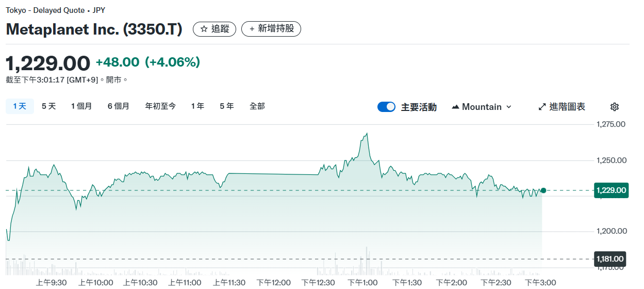The width and height of the screenshot is (644, 289).
Task: Choose the 1 年 range tab
Action: [197, 106]
